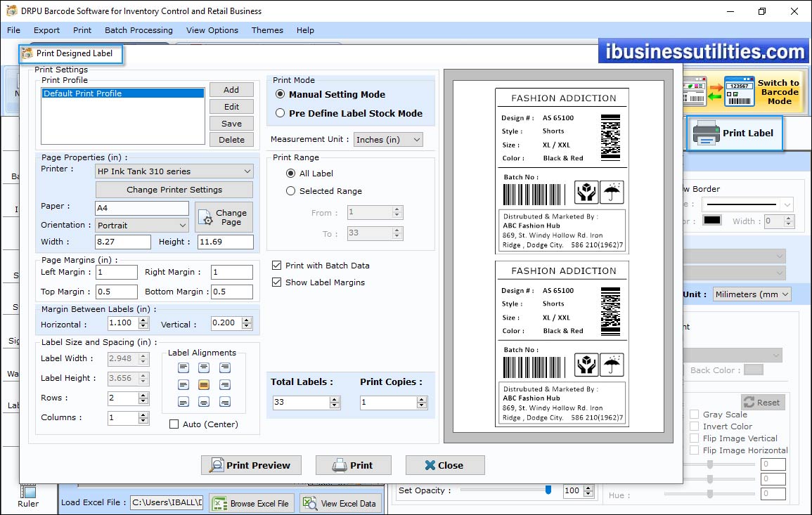
Task: Click middle-left label alignment icon
Action: click(x=183, y=385)
